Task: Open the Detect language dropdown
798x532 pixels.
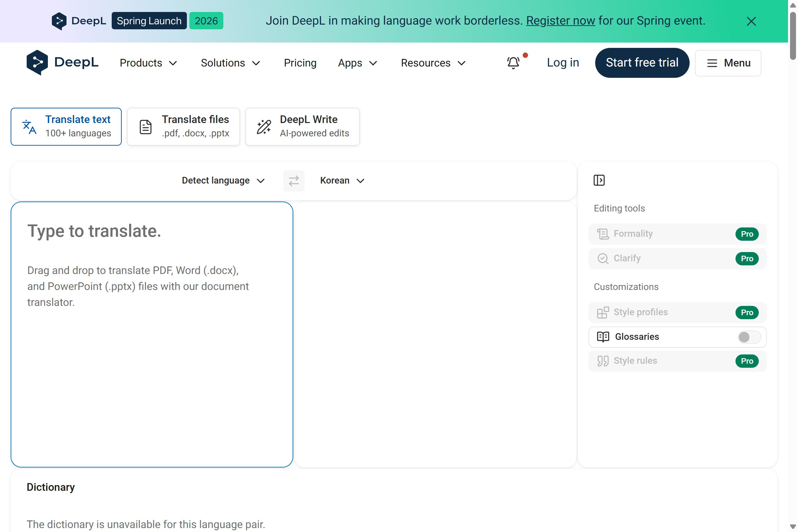Action: tap(223, 181)
